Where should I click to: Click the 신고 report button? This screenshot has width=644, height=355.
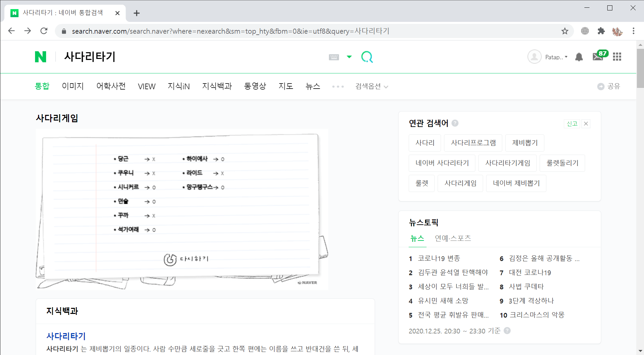(572, 124)
